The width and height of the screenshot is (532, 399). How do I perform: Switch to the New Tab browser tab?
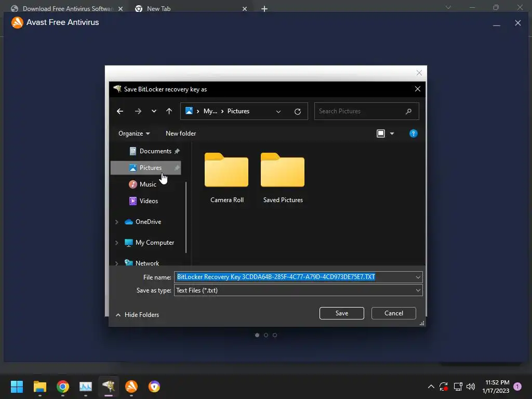(x=158, y=9)
